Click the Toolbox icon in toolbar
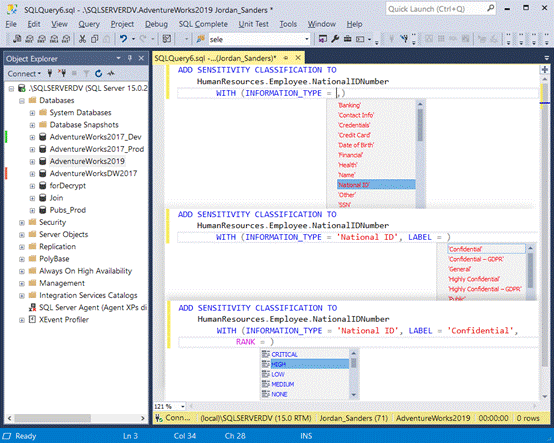 348,39
